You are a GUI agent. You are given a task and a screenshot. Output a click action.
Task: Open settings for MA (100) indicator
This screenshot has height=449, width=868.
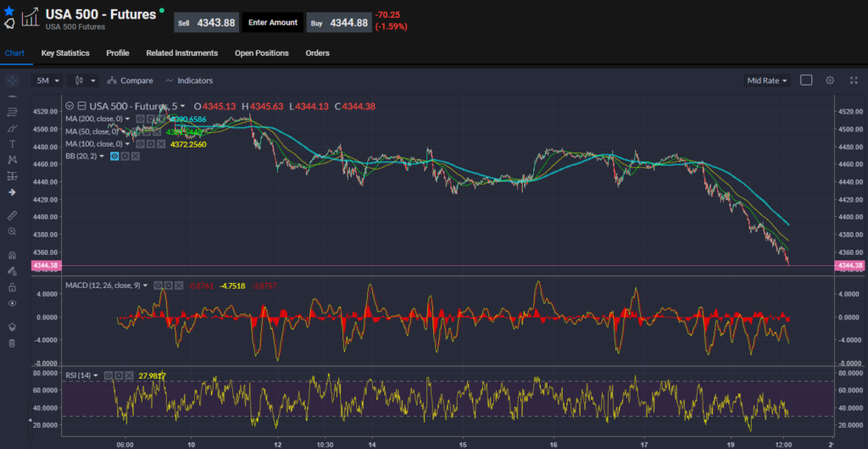tap(151, 144)
